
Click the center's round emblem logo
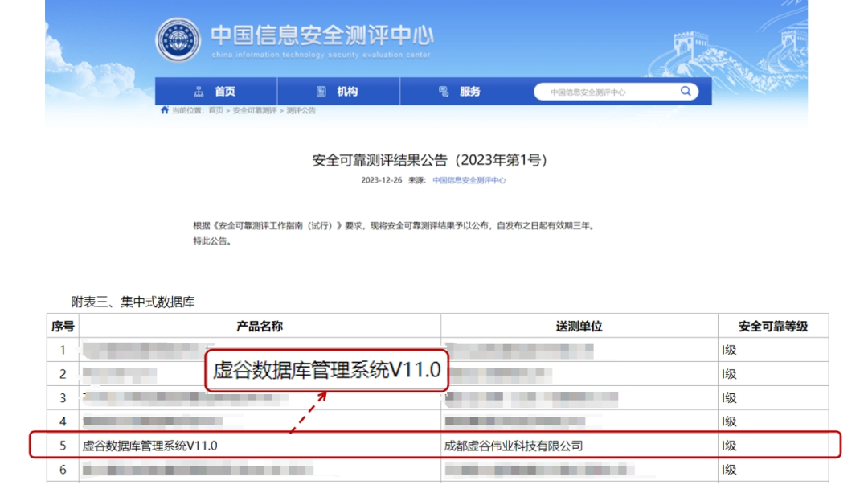(178, 40)
